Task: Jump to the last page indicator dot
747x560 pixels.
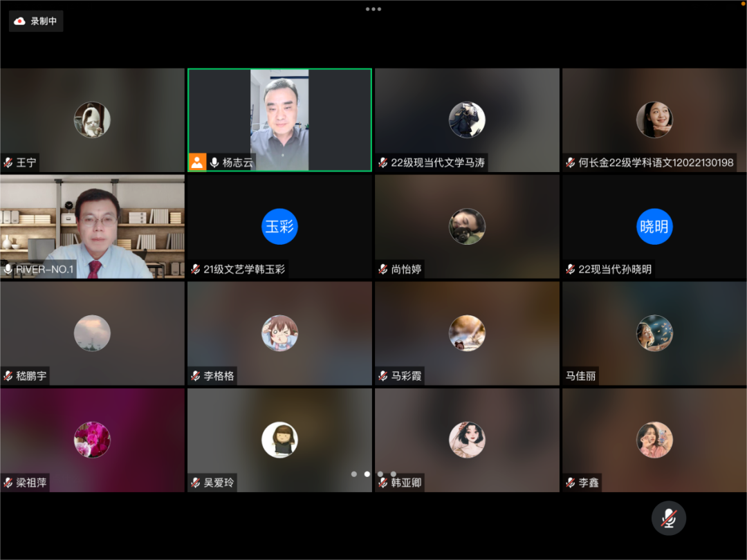Action: pyautogui.click(x=394, y=474)
